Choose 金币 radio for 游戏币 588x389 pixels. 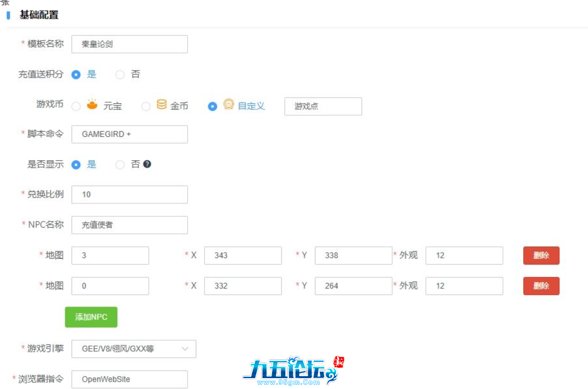point(146,106)
